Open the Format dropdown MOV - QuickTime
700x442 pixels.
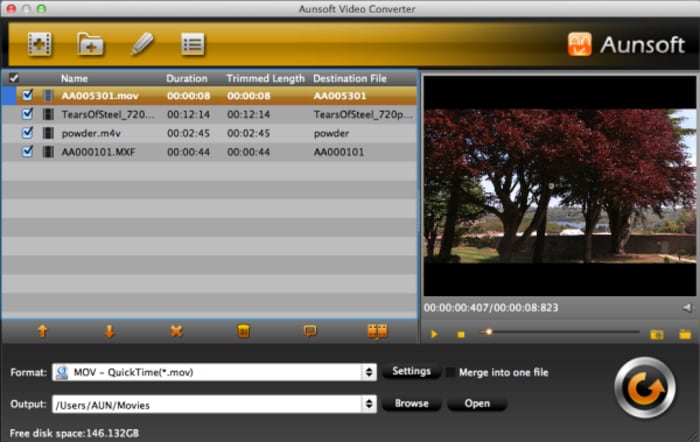pyautogui.click(x=214, y=372)
